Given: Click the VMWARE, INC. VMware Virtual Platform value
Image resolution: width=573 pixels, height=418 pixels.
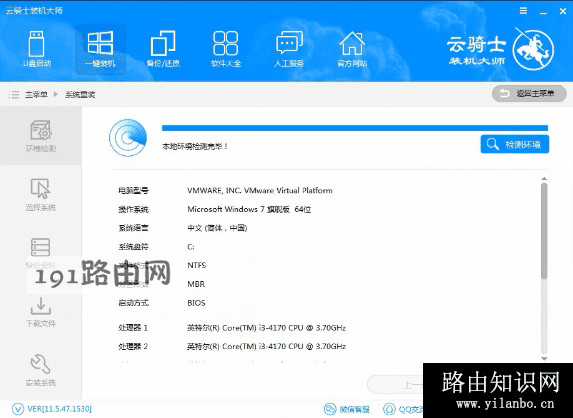Looking at the screenshot, I should [x=260, y=190].
